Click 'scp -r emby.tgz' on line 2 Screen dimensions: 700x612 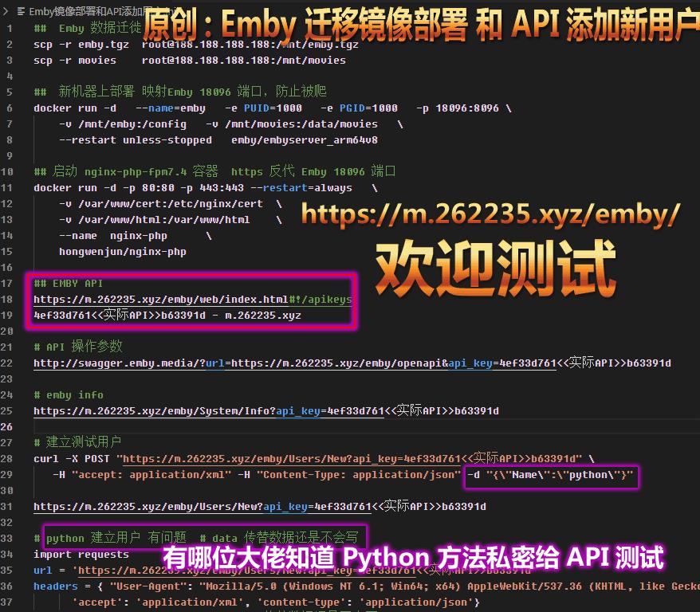(81, 45)
